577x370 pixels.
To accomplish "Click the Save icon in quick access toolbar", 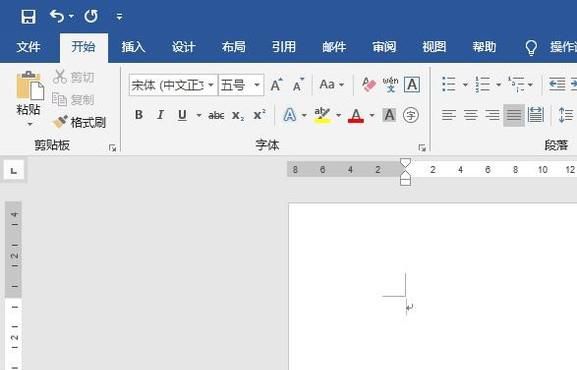I will (x=28, y=17).
